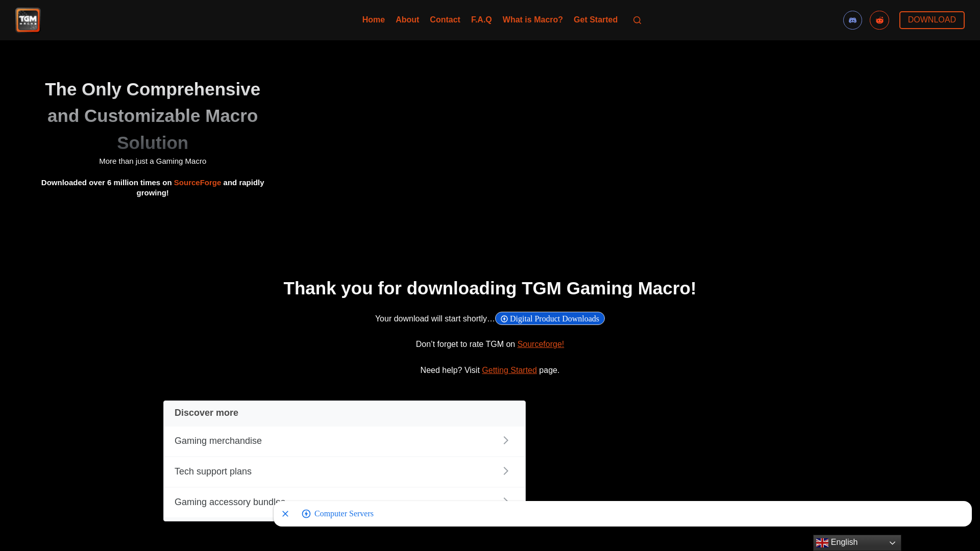Image resolution: width=980 pixels, height=551 pixels.
Task: Open What is Macro? page
Action: pos(532,20)
